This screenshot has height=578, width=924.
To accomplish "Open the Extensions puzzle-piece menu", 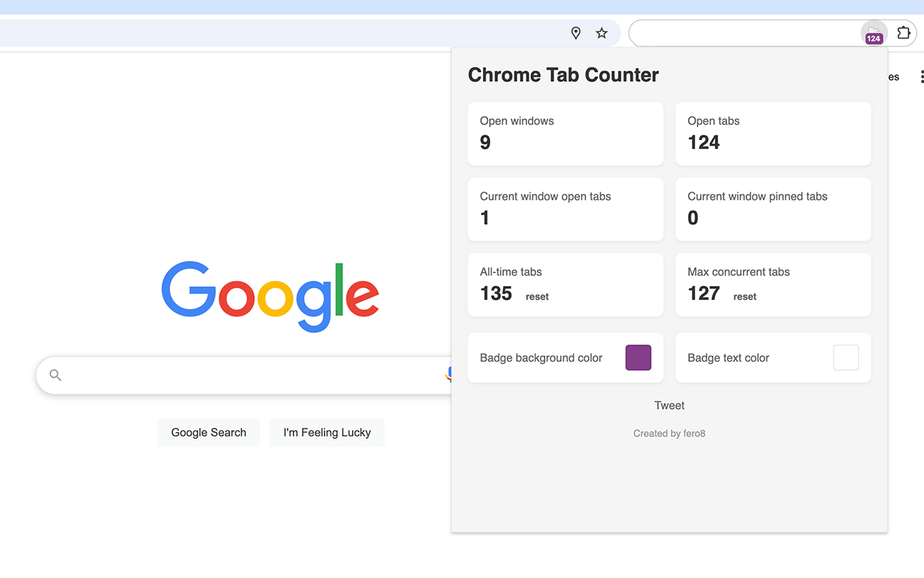I will (903, 33).
